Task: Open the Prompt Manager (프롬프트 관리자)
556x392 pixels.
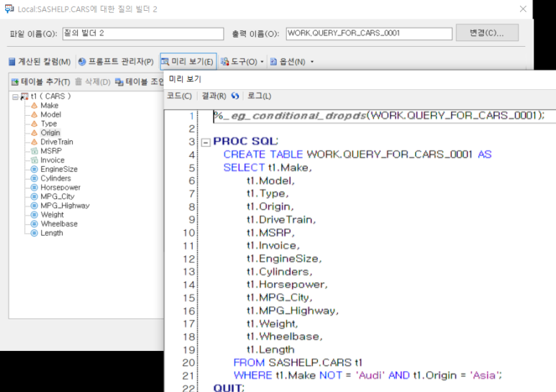Action: pos(116,62)
